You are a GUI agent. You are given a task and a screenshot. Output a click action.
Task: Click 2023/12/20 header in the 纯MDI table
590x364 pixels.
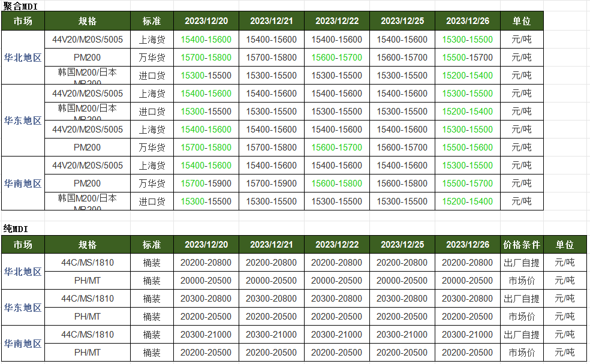(206, 245)
